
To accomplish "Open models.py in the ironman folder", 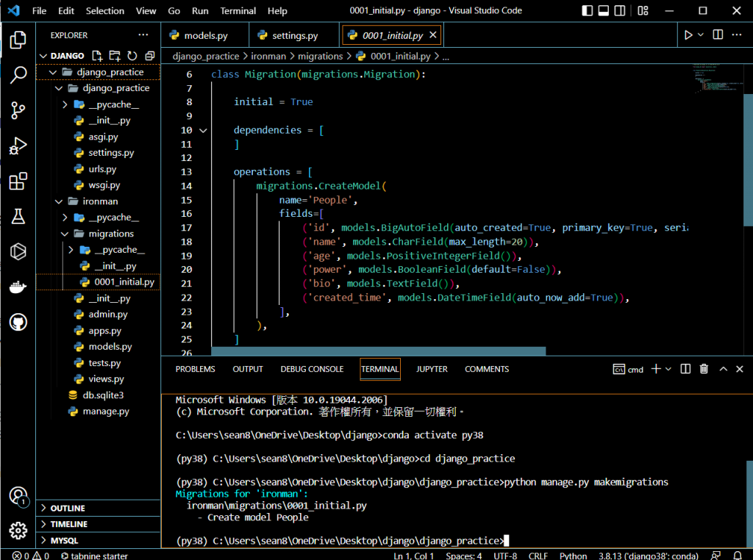I will (x=110, y=347).
